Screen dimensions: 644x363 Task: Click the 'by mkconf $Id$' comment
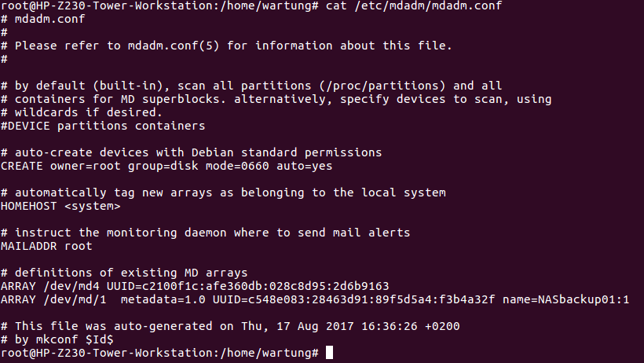pos(64,339)
